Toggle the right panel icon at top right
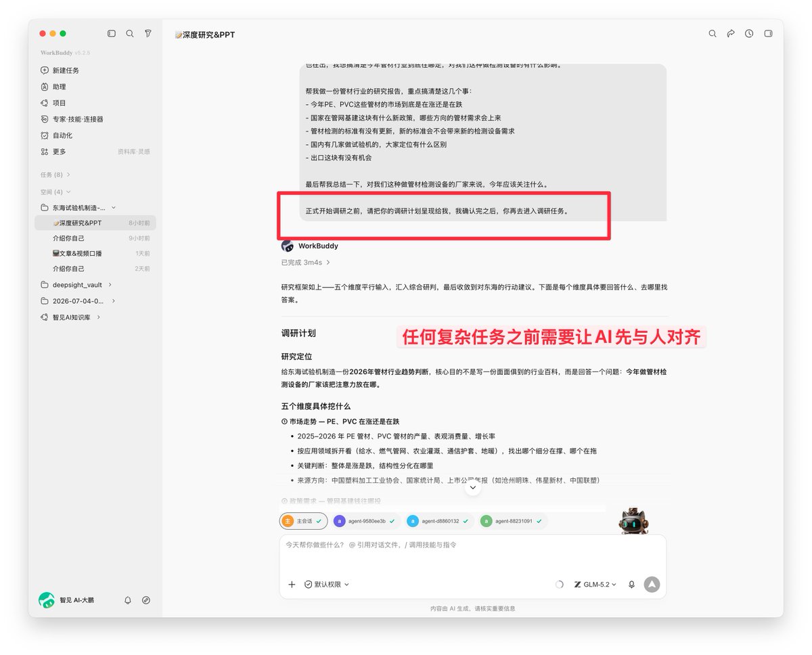The image size is (812, 655). [x=768, y=33]
